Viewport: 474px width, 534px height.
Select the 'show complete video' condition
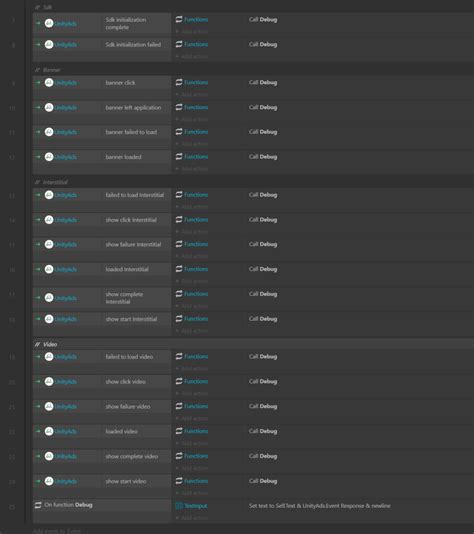pyautogui.click(x=132, y=456)
